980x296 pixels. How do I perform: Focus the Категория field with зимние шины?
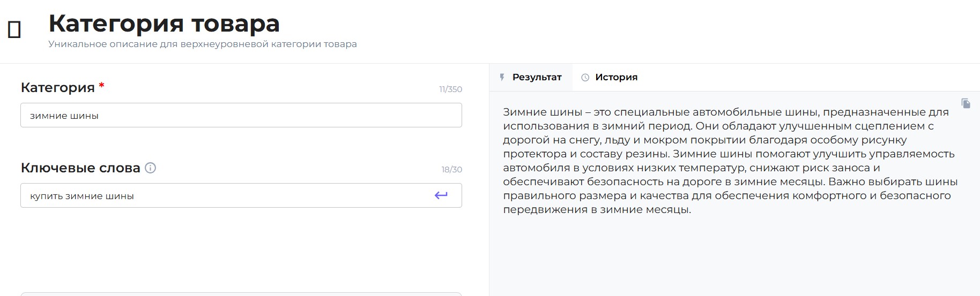click(241, 116)
